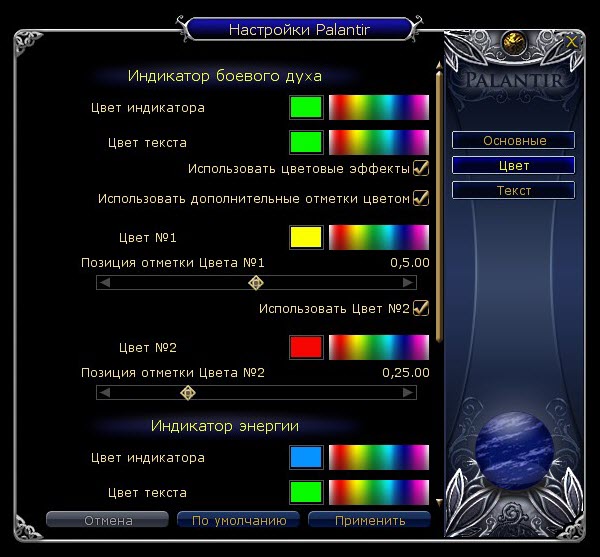Close the Palantir settings window
The width and height of the screenshot is (600, 557).
(571, 42)
